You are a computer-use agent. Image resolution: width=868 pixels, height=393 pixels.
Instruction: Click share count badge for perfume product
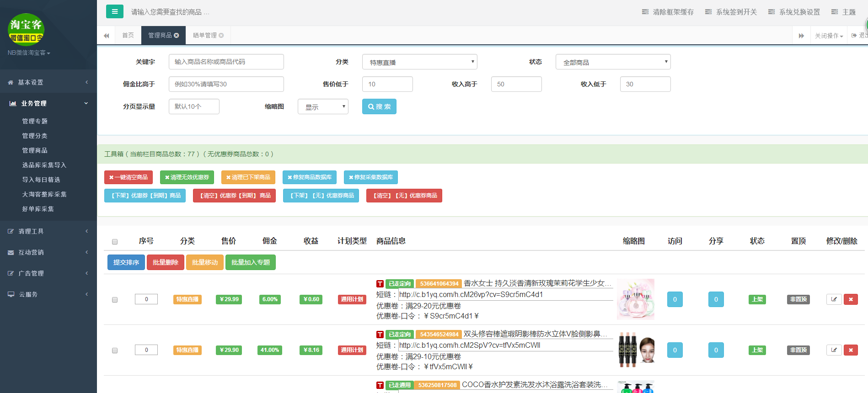[716, 299]
